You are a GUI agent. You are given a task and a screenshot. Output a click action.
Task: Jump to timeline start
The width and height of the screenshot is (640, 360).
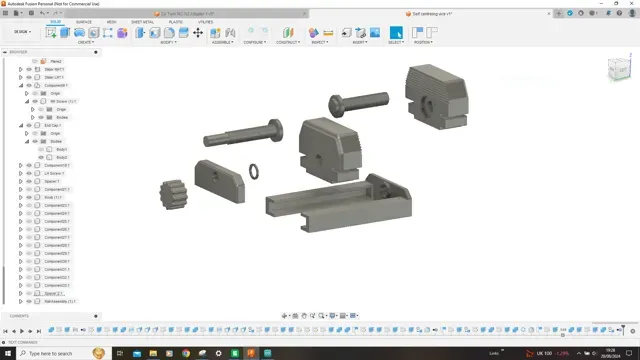[x=5, y=331]
